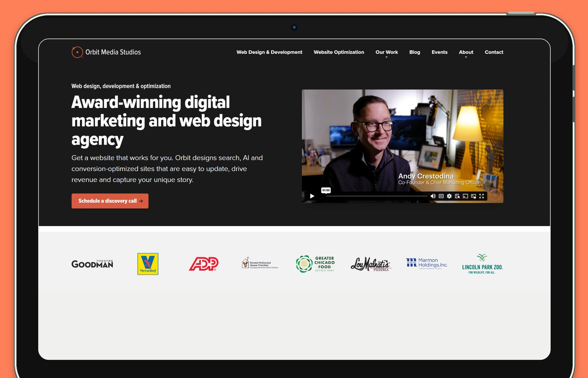The width and height of the screenshot is (588, 378).
Task: Click the Orbit Media Studios site name
Action: pyautogui.click(x=113, y=52)
